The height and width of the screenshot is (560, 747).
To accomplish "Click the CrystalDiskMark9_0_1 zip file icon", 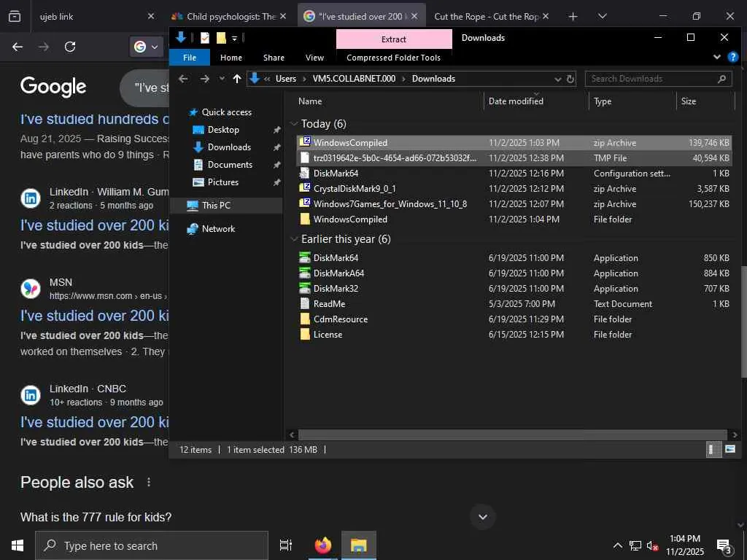I will tap(304, 188).
